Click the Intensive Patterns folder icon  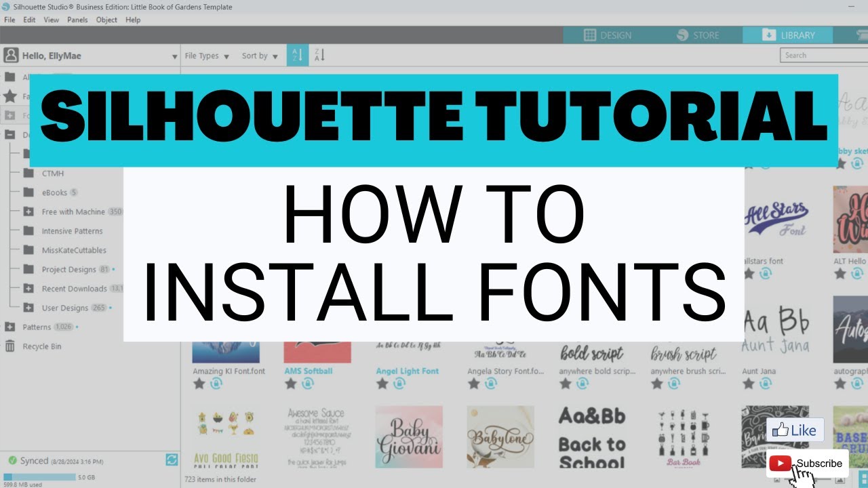click(28, 231)
